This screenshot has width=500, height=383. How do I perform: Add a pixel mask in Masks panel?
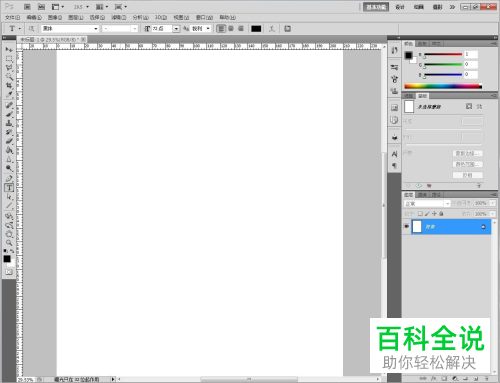pyautogui.click(x=469, y=106)
